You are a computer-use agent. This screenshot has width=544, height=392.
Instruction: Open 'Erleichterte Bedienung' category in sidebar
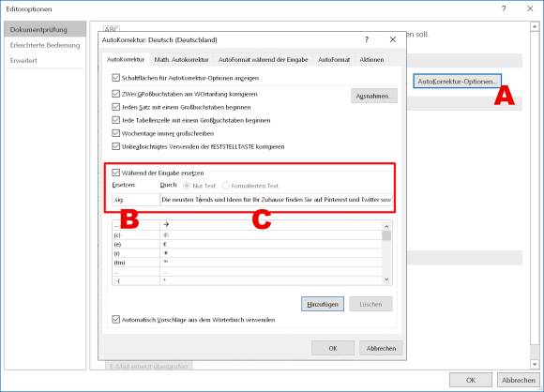pos(45,45)
